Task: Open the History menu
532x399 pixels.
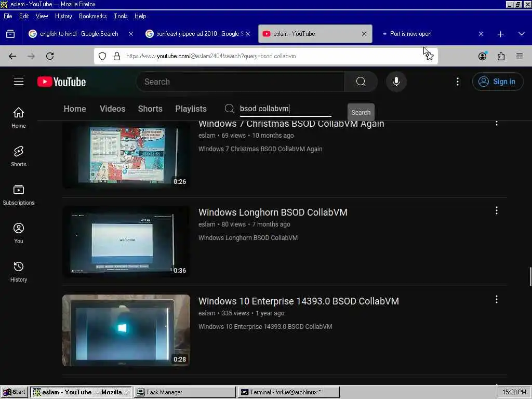Action: coord(63,16)
